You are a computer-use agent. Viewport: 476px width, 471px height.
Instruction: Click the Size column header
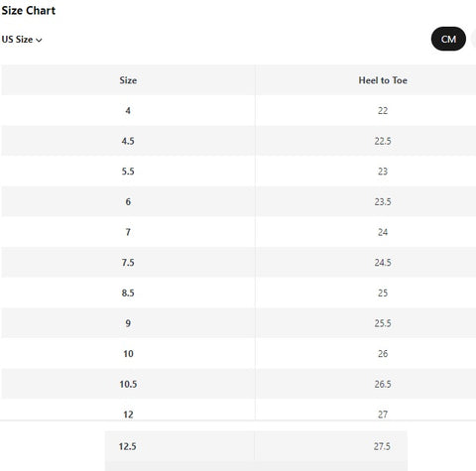[x=128, y=80]
